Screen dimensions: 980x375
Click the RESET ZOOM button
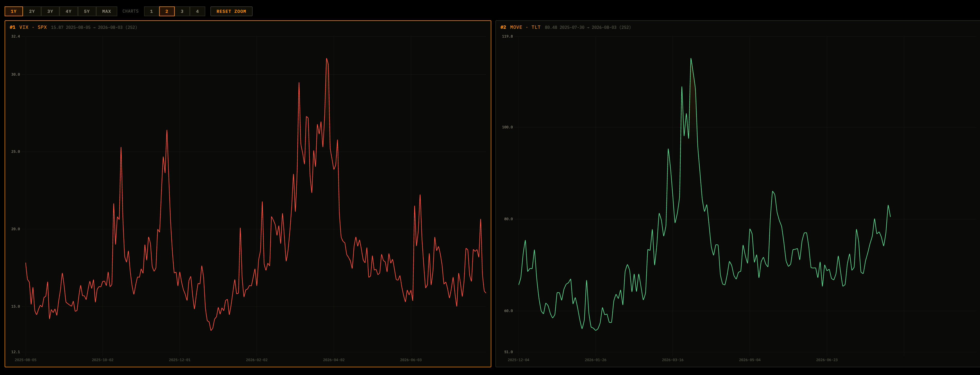click(231, 11)
